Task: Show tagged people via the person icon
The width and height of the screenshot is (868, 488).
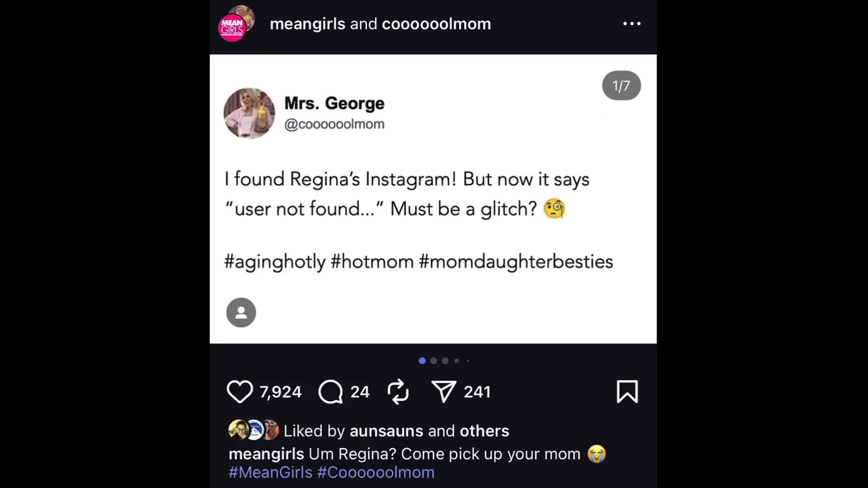Action: [241, 312]
